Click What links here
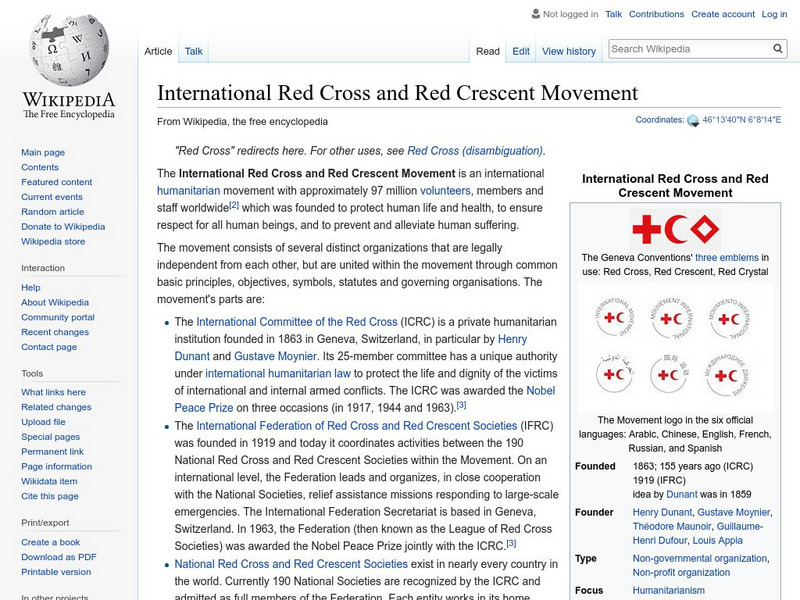The height and width of the screenshot is (600, 800). [x=53, y=392]
